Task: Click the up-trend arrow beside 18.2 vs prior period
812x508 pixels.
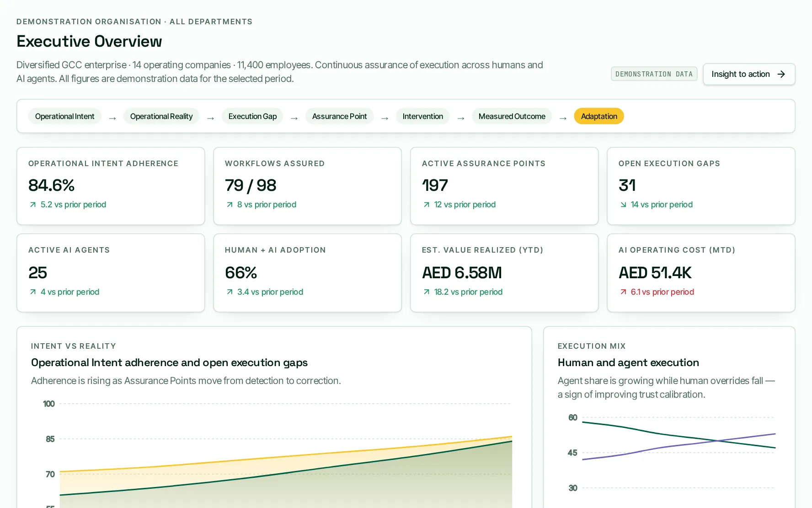Action: pyautogui.click(x=427, y=292)
